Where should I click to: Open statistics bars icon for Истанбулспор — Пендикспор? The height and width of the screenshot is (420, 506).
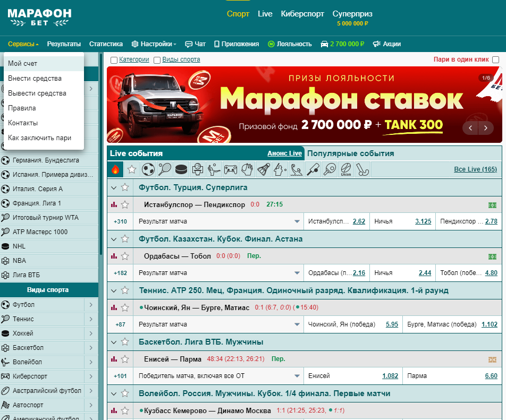click(x=114, y=204)
